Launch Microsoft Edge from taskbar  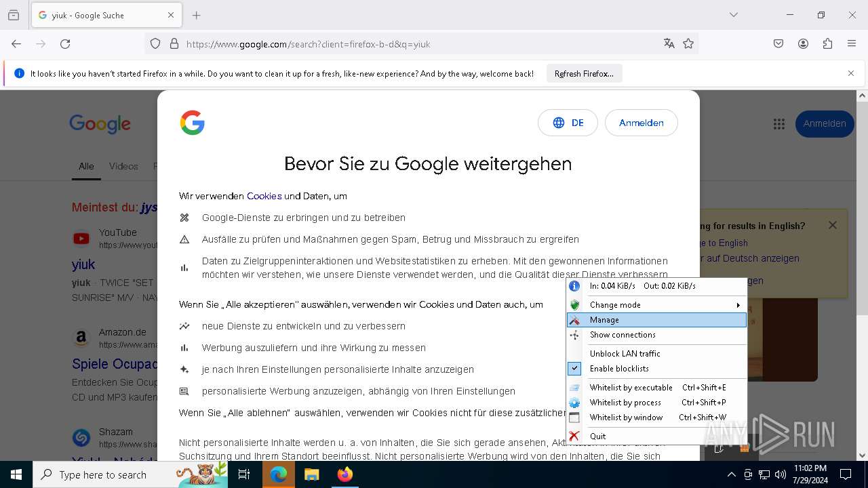pos(279,474)
